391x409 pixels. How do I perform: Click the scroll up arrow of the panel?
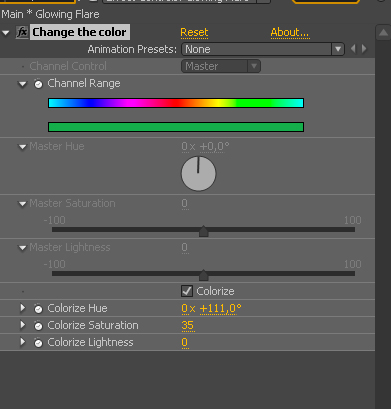pos(383,33)
